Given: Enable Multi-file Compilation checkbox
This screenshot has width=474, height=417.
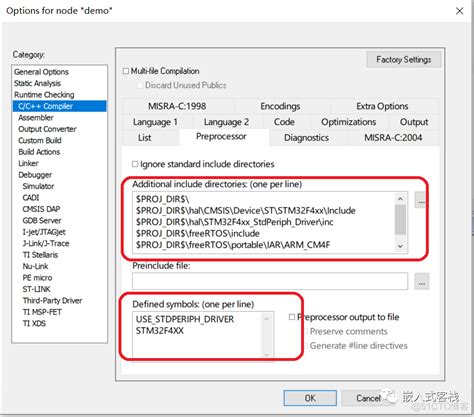Looking at the screenshot, I should pos(126,71).
